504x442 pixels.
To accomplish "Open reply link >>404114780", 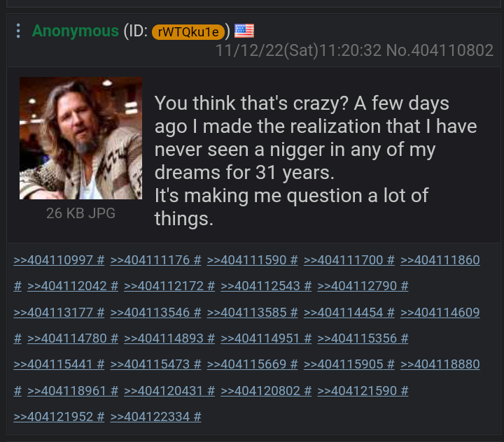I will [67, 338].
